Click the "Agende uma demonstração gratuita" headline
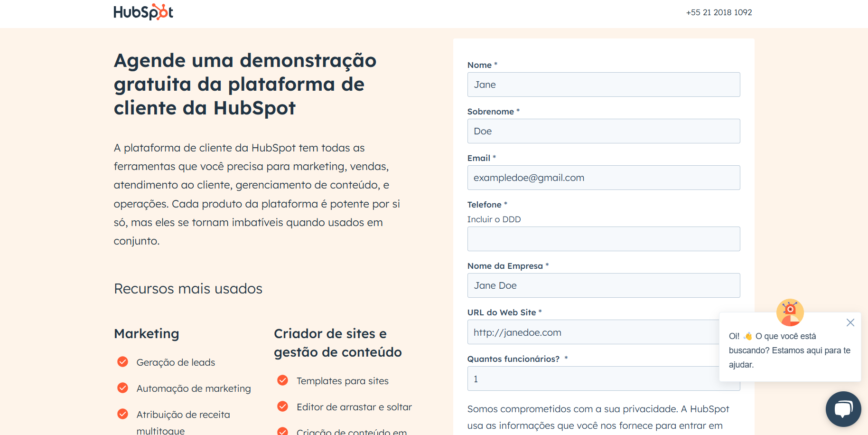This screenshot has width=868, height=435. pos(245,84)
